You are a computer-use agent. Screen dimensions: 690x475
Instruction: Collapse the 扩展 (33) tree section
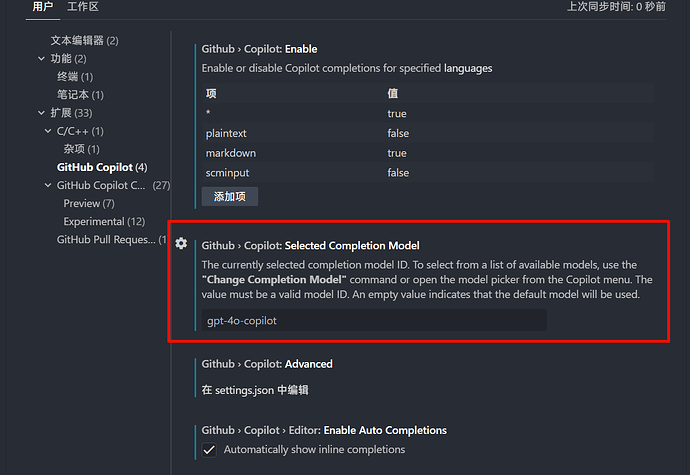41,113
